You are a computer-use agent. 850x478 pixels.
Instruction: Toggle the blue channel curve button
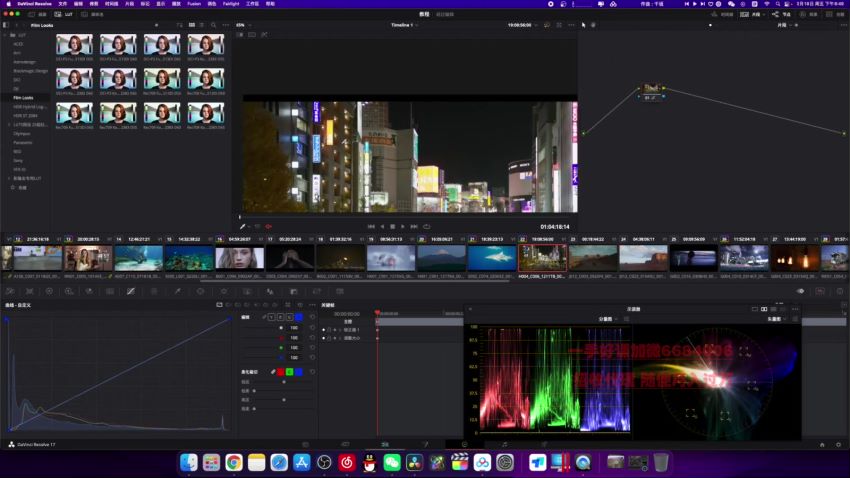click(299, 317)
